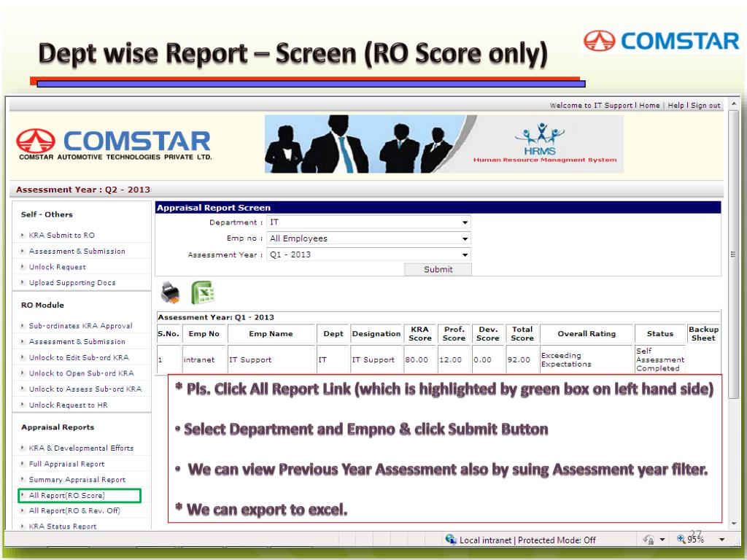Click the Submit button
This screenshot has height=560, width=747.
[438, 269]
